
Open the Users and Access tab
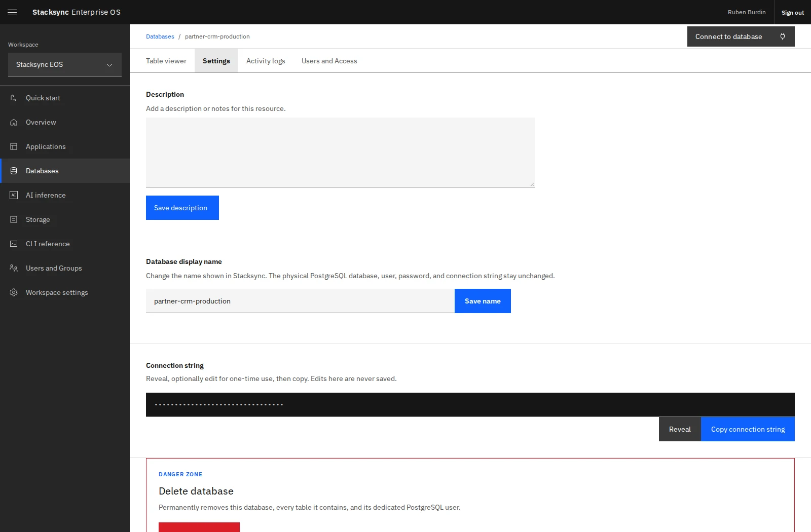[x=329, y=61]
